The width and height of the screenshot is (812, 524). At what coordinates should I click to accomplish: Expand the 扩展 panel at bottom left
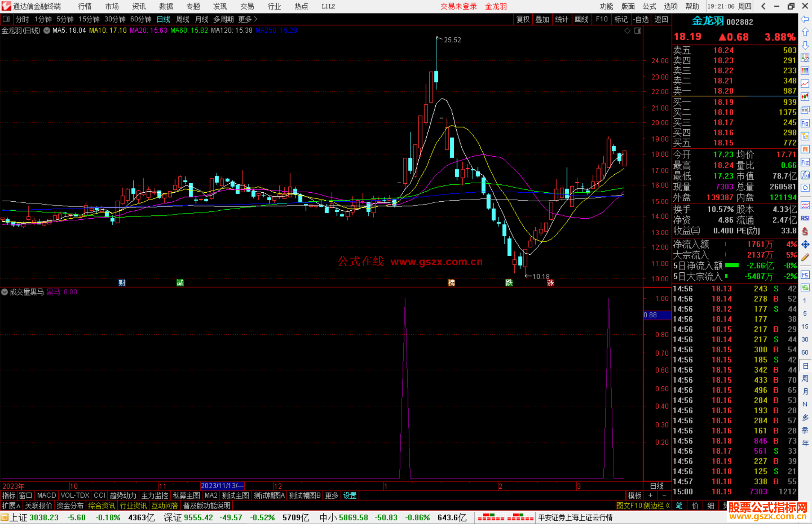[x=11, y=506]
